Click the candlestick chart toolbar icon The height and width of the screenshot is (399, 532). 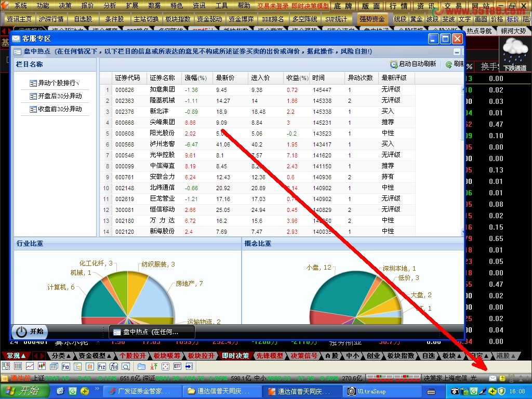42,366
